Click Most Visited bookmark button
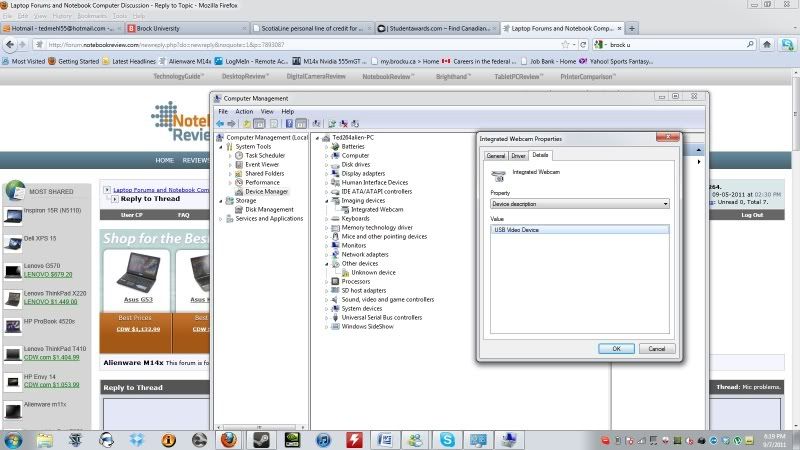This screenshot has height=450, width=800. click(x=23, y=61)
